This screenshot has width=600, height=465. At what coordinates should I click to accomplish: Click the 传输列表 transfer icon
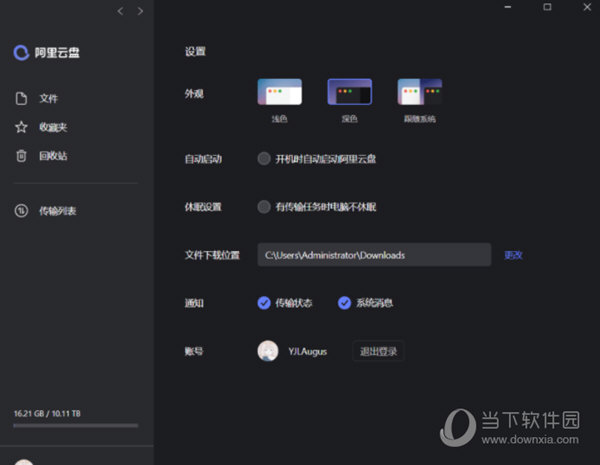(21, 210)
